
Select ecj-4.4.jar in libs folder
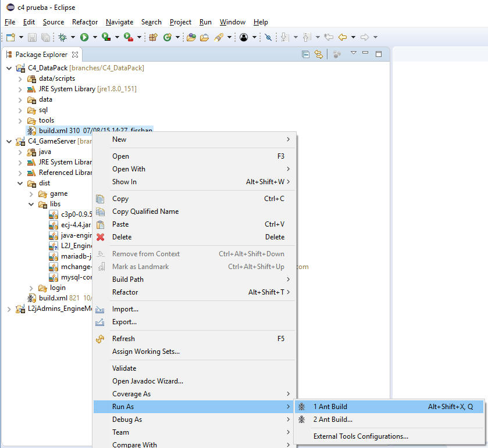(70, 225)
